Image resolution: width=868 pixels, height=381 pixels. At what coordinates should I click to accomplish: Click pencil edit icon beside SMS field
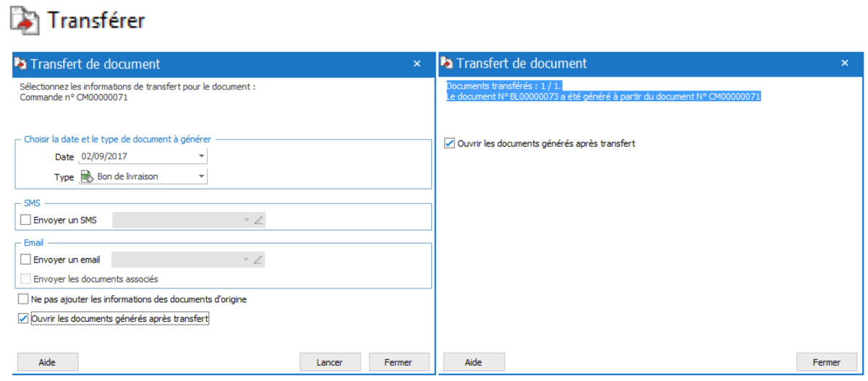(x=258, y=220)
